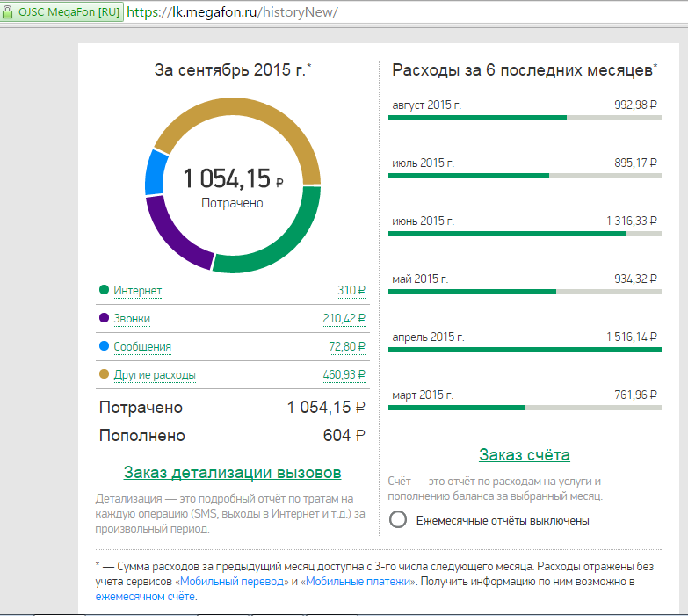This screenshot has height=616, width=688.
Task: Click the июнь 2015 expense bar
Action: tap(525, 234)
